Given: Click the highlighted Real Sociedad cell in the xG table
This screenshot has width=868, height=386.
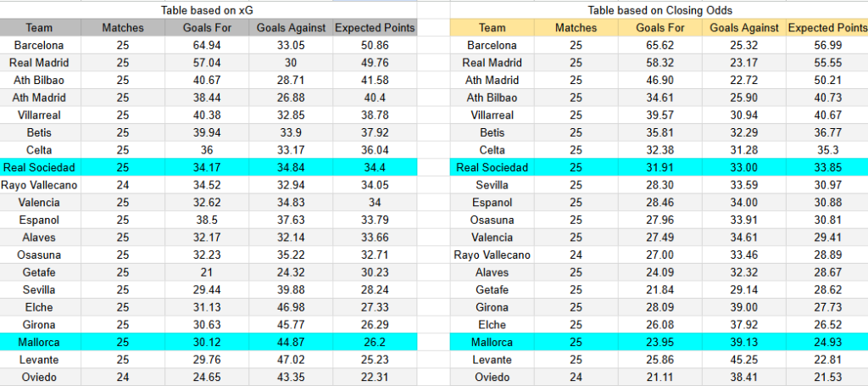Looking at the screenshot, I should click(38, 167).
